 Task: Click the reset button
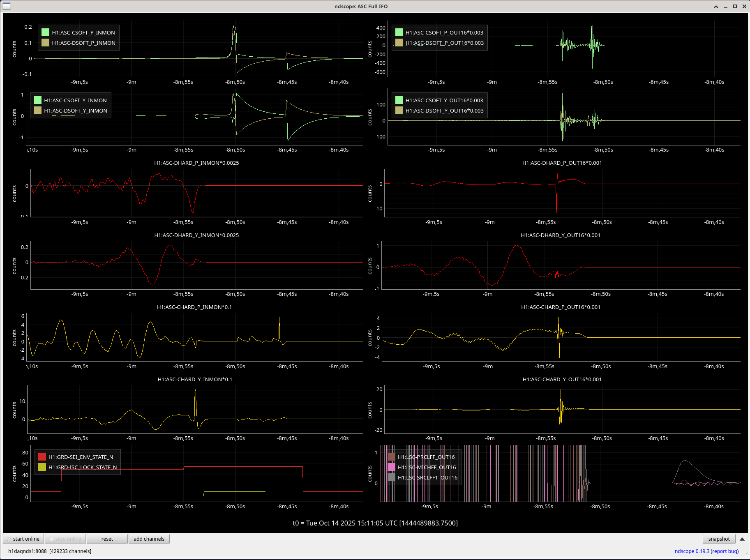coord(107,539)
